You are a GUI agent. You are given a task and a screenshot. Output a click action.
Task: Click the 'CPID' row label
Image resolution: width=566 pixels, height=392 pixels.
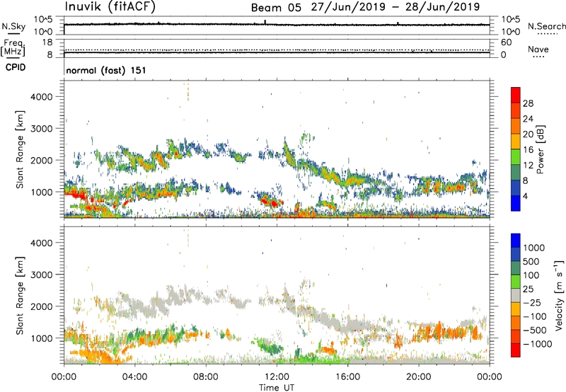[16, 67]
